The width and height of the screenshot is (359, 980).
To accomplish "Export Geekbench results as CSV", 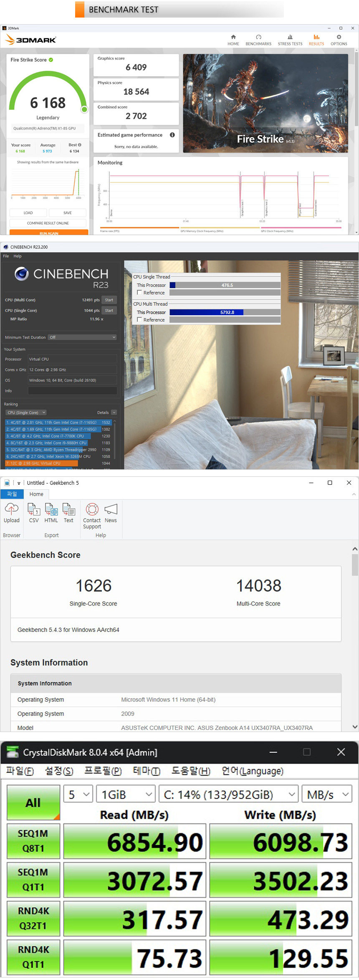I will point(34,513).
